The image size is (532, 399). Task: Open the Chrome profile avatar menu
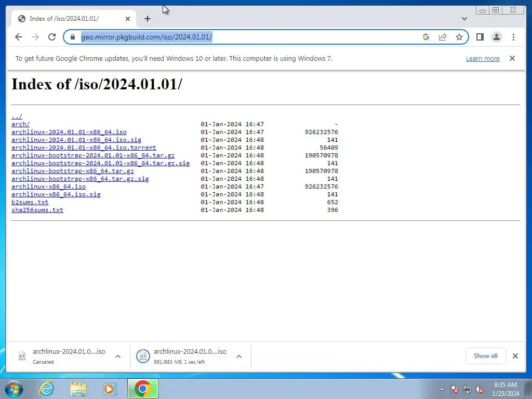tap(496, 37)
